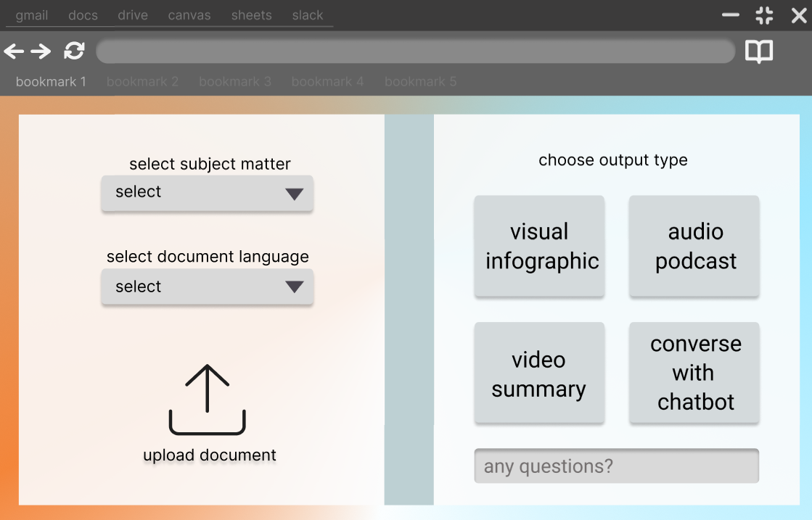The height and width of the screenshot is (520, 812).
Task: Go back with the left arrow icon
Action: 14,51
